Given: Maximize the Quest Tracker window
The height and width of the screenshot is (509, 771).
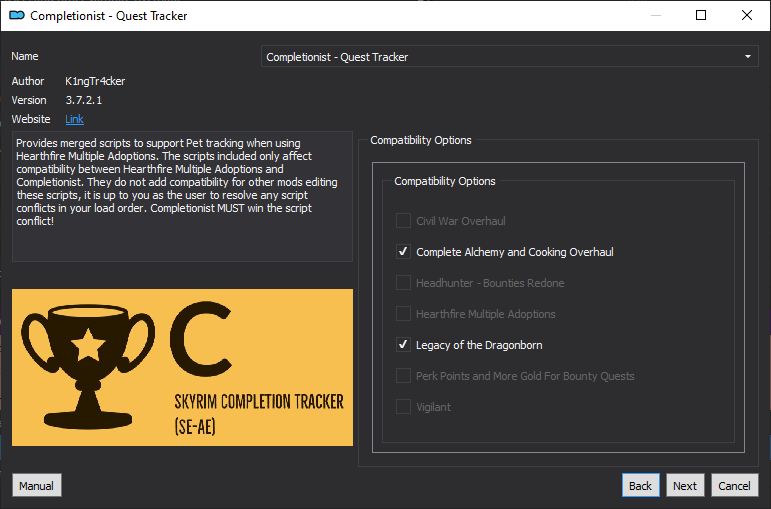Looking at the screenshot, I should point(701,15).
